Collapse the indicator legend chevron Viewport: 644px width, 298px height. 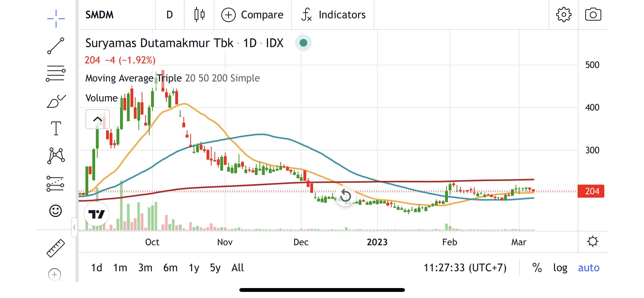click(x=98, y=119)
